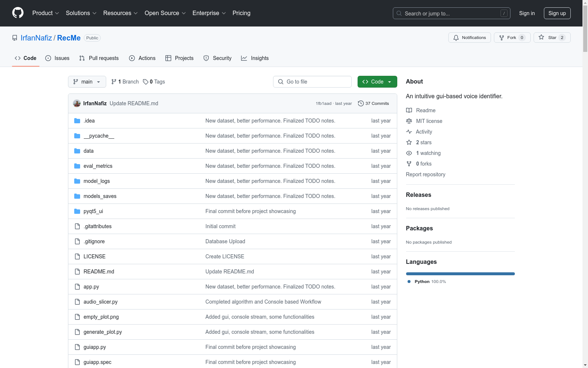Viewport: 588px width, 368px height.
Task: Open the audio_slicer.py file
Action: click(x=100, y=302)
